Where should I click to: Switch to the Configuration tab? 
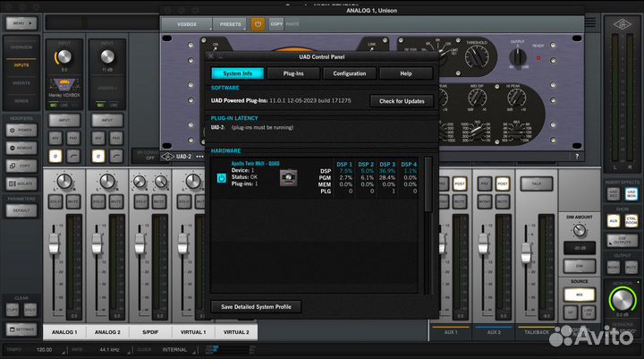[350, 73]
